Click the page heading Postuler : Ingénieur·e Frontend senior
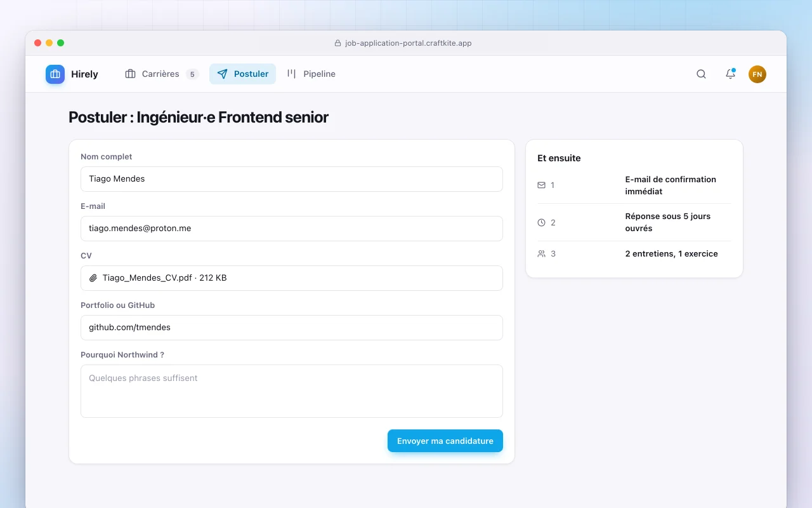This screenshot has width=812, height=508. coord(199,117)
